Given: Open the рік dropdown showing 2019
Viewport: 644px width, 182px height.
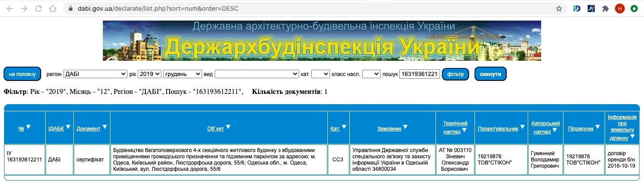Looking at the screenshot, I should click(149, 74).
